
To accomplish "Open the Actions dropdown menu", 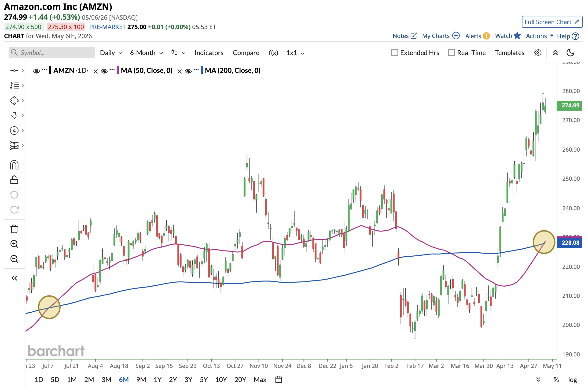I will click(x=540, y=36).
